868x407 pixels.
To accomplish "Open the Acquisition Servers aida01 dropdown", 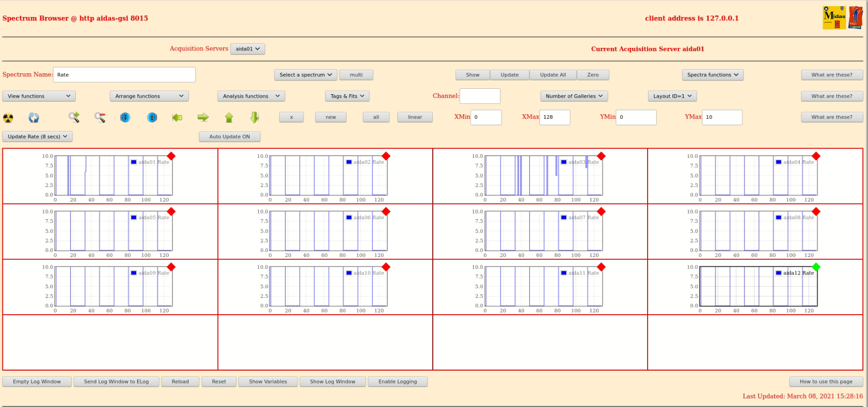I will [x=247, y=49].
